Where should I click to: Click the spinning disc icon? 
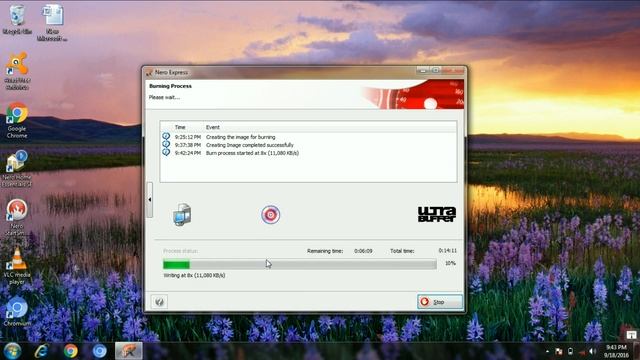[x=270, y=215]
